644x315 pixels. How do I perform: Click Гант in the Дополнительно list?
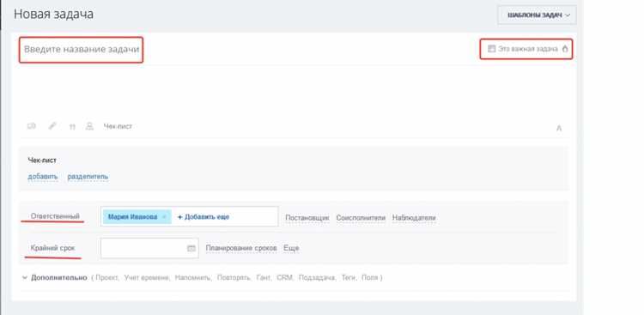click(264, 277)
